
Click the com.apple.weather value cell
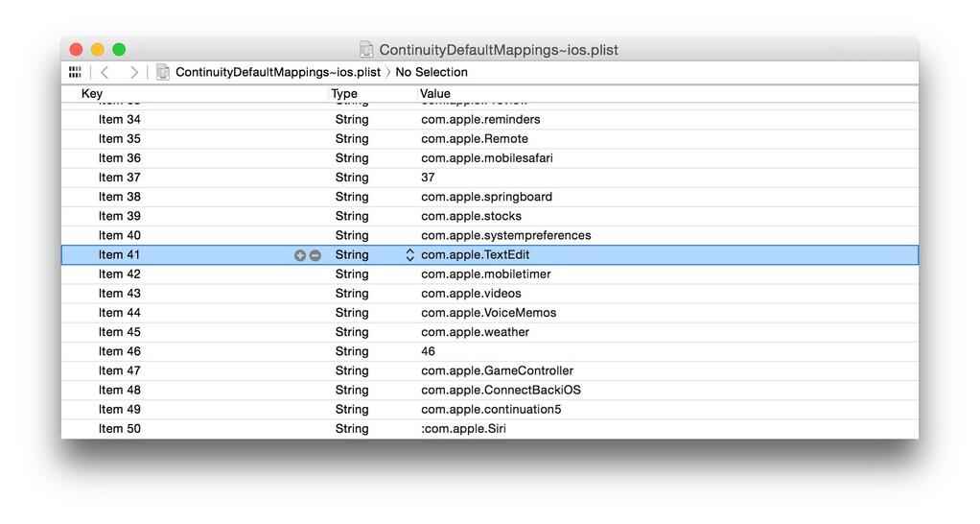pyautogui.click(x=475, y=332)
